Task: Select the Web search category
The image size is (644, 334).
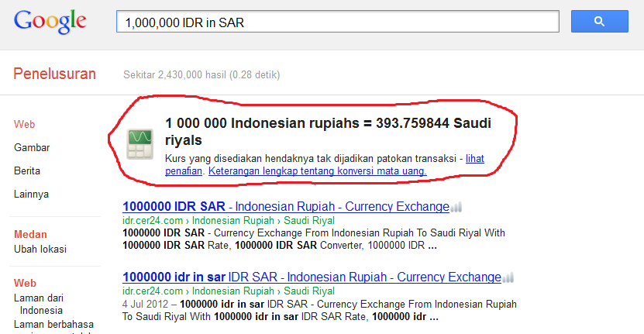Action: (x=24, y=125)
